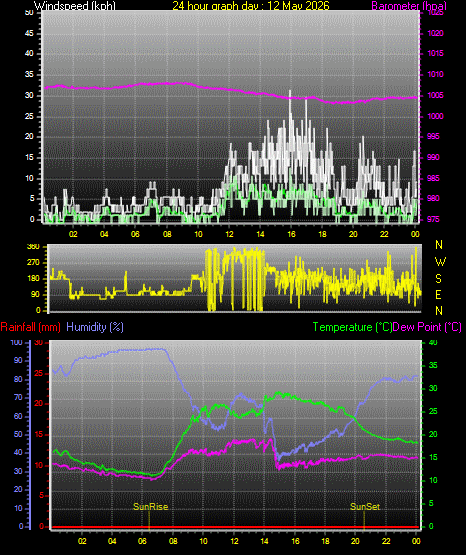Click the 'W' compass direction label

point(440,262)
